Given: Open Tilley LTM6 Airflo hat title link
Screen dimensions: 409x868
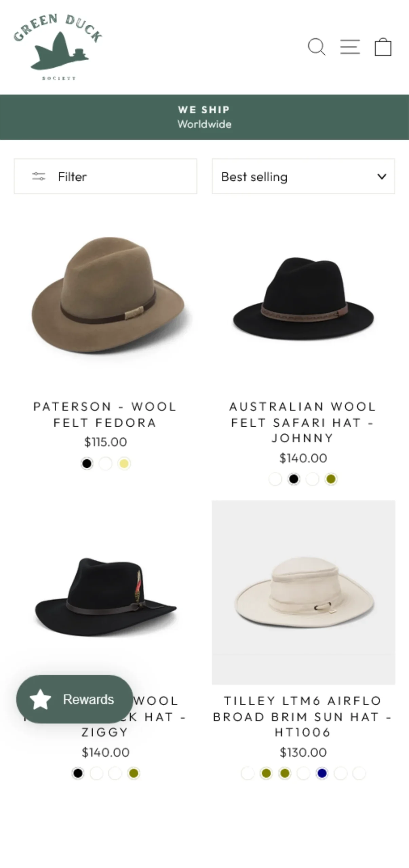Looking at the screenshot, I should click(303, 716).
